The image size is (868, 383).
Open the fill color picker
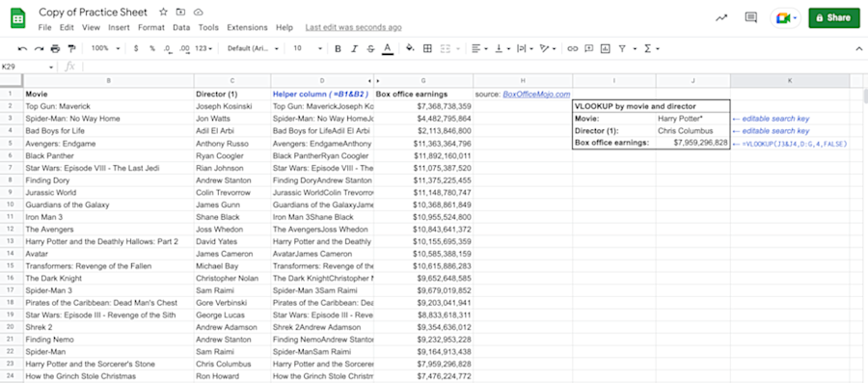(x=410, y=48)
